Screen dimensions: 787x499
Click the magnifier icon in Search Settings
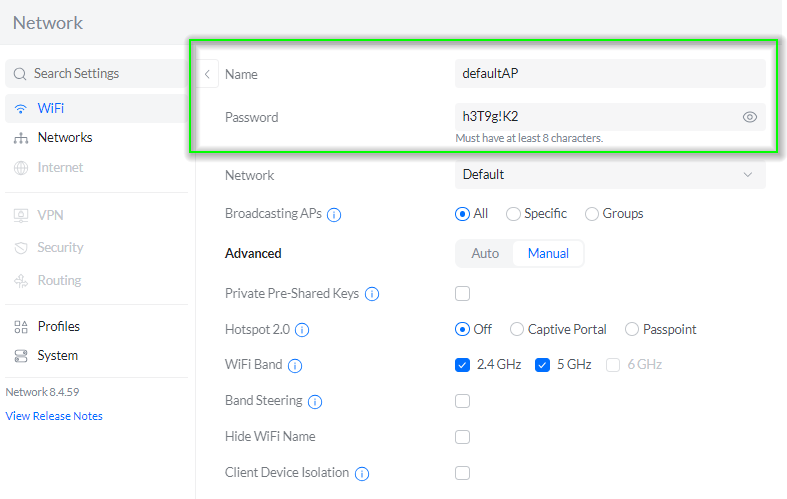[20, 74]
